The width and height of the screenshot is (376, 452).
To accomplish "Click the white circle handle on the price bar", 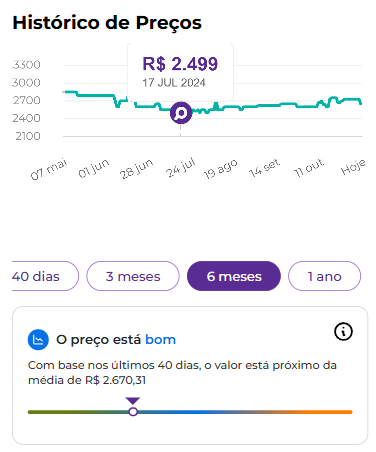I will click(133, 412).
